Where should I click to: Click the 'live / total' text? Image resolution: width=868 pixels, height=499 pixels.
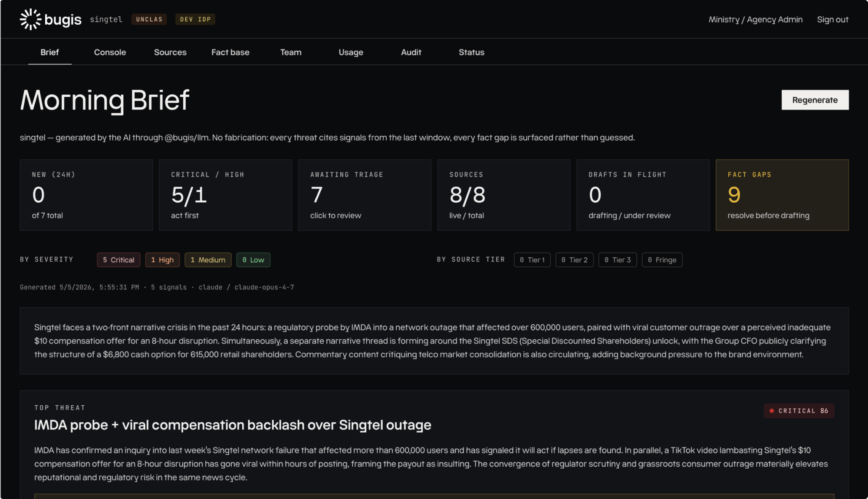[467, 215]
